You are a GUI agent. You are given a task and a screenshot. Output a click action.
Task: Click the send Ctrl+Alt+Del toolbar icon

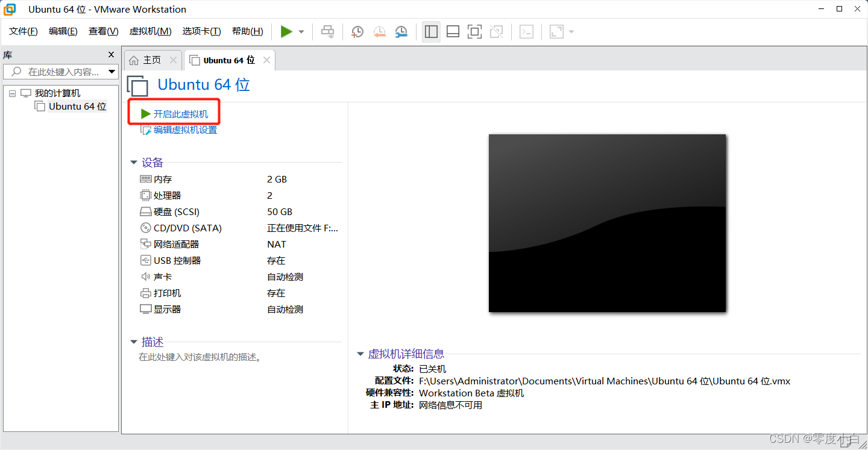(327, 32)
